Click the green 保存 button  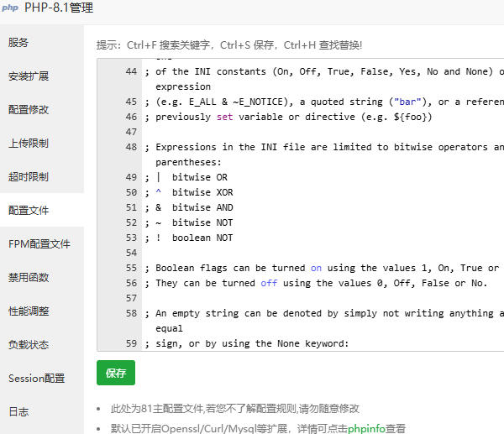coord(116,373)
